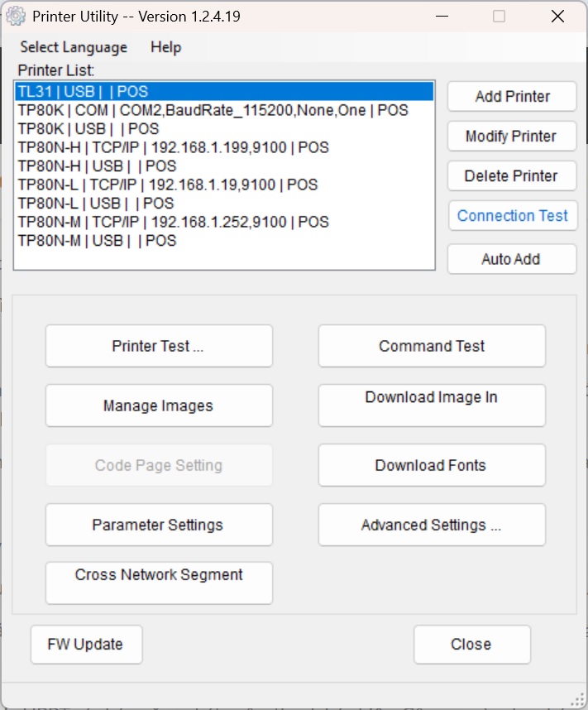Select TP80K COM2 printer in list
The height and width of the screenshot is (710, 588).
[x=213, y=110]
